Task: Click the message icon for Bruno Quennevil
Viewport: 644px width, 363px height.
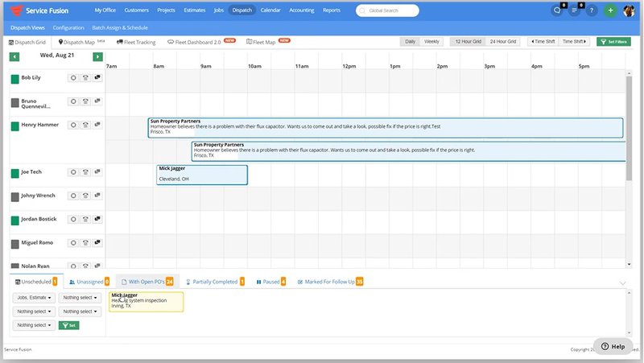Action: click(x=97, y=101)
